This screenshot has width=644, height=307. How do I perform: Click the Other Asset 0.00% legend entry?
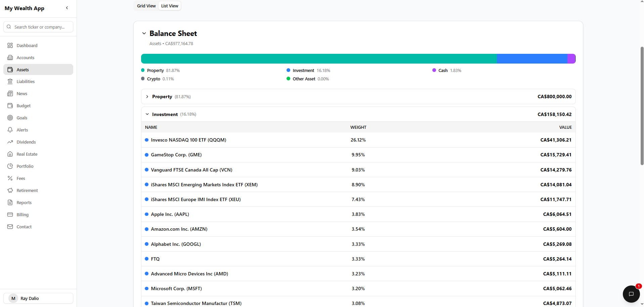tap(308, 79)
